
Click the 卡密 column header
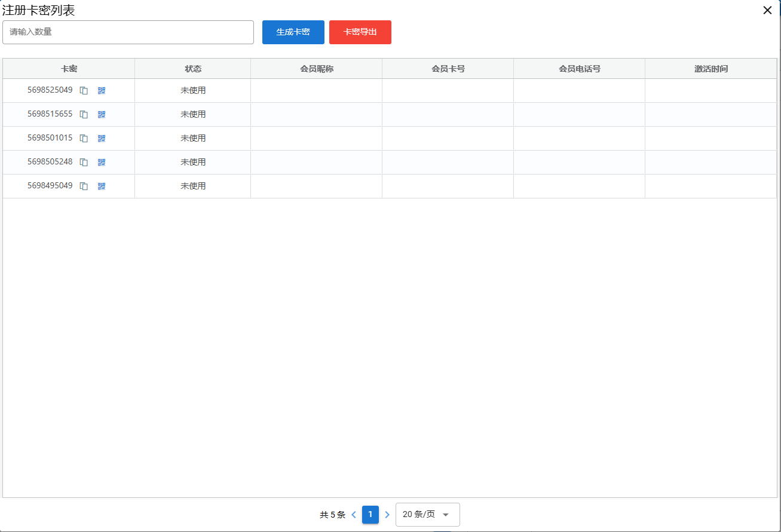tap(69, 69)
